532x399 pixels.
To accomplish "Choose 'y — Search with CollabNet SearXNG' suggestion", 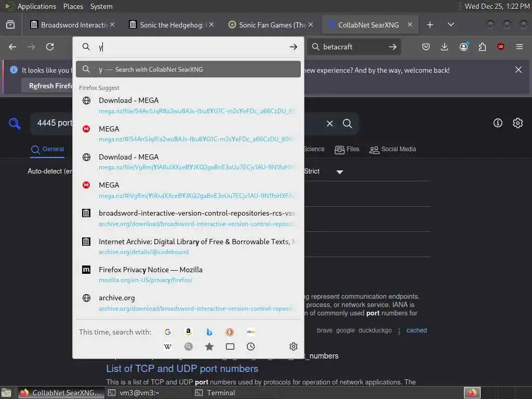I will click(188, 69).
